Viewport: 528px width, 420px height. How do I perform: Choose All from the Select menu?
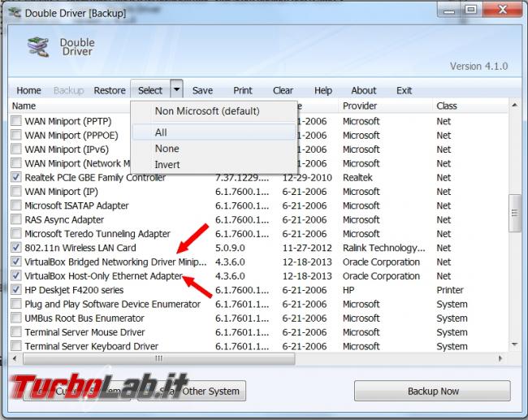(x=214, y=132)
